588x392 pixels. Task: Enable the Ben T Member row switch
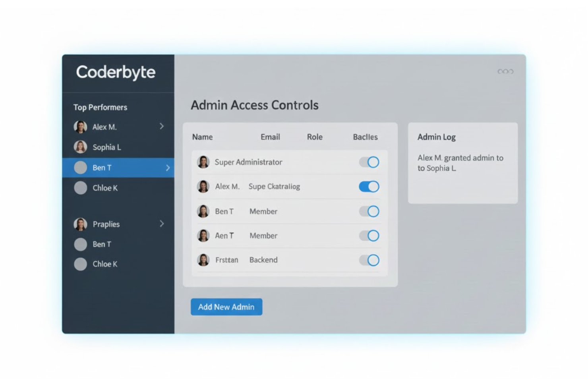point(369,211)
